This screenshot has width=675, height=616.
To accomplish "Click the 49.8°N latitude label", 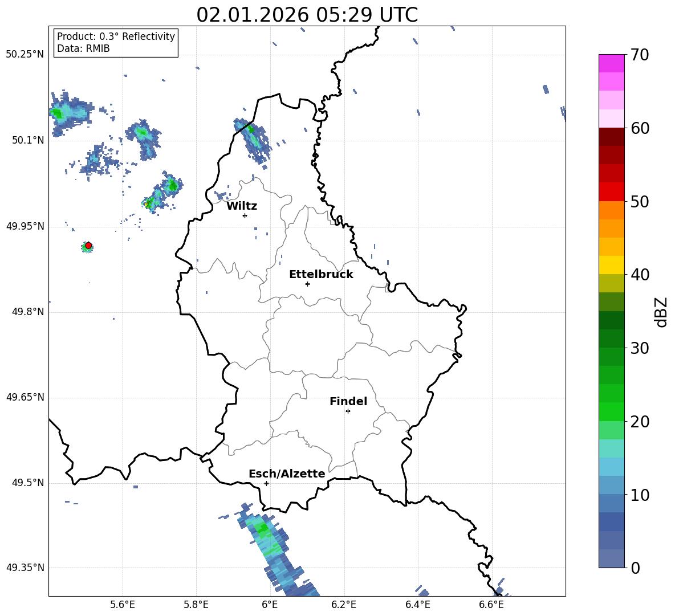I will tap(27, 312).
